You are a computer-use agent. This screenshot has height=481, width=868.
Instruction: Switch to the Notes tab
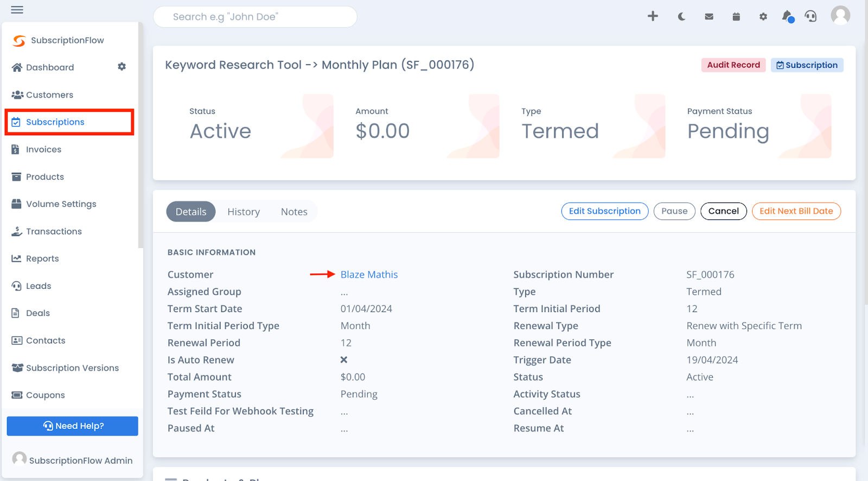coord(294,211)
